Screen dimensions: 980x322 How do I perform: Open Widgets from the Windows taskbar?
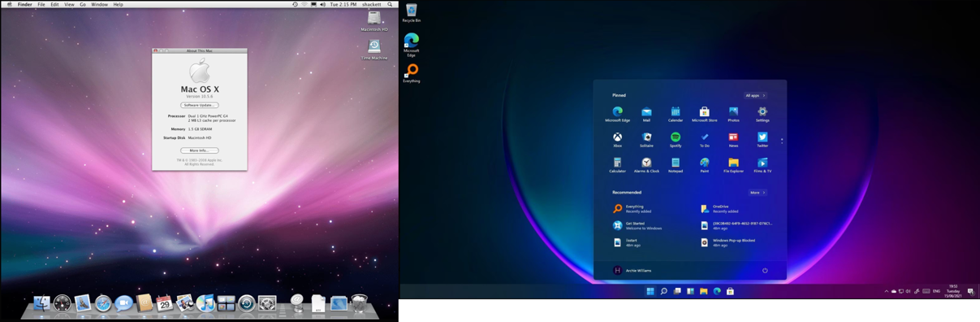690,291
